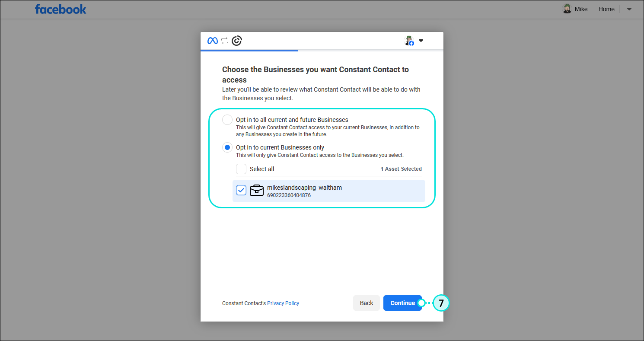The height and width of the screenshot is (341, 644).
Task: Click the business ID 690223360404876
Action: pos(289,195)
